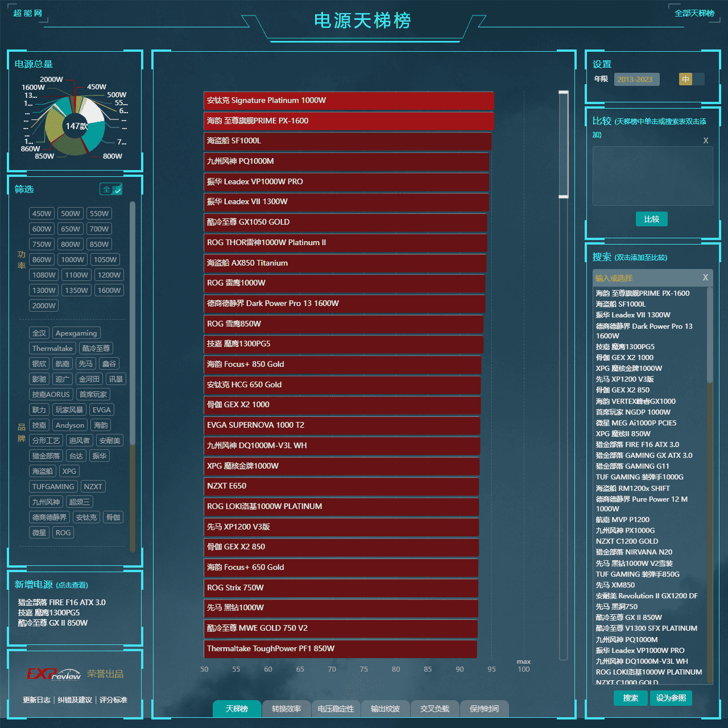
Task: Open the 纠错及建议 link
Action: 75,700
